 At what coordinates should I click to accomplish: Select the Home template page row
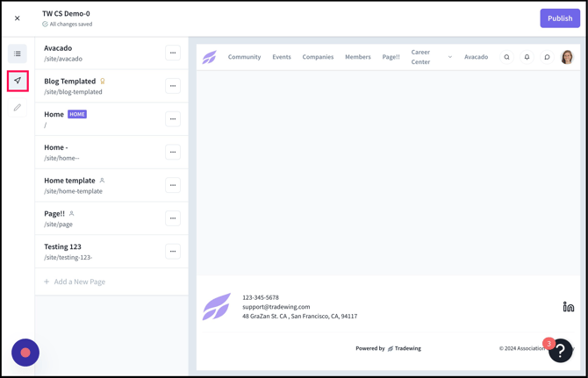[x=111, y=185]
